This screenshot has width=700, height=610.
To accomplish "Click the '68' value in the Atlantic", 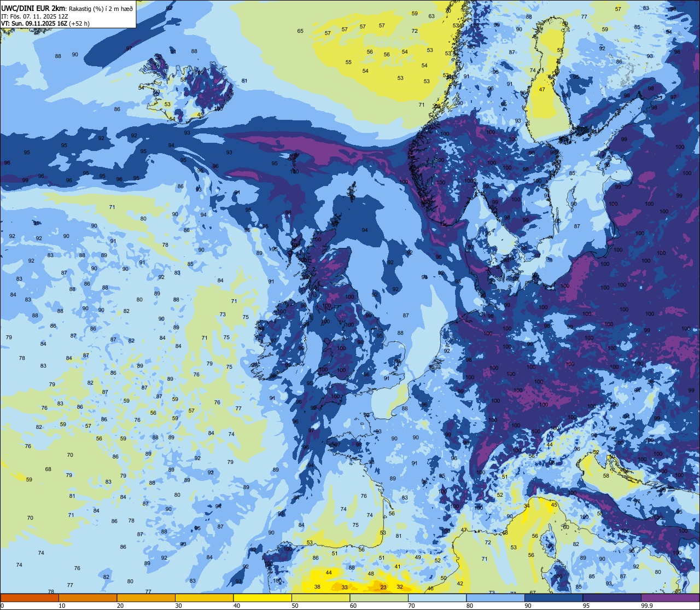I will point(48,469).
